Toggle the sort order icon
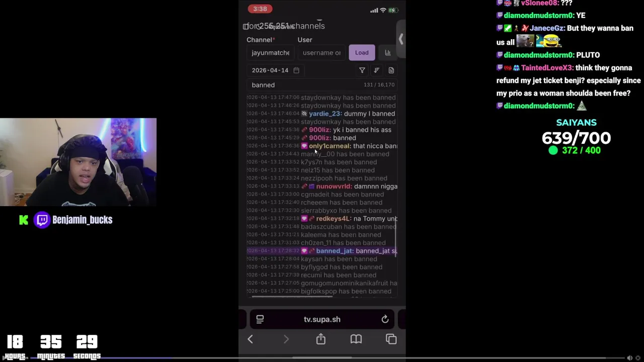 pyautogui.click(x=376, y=70)
